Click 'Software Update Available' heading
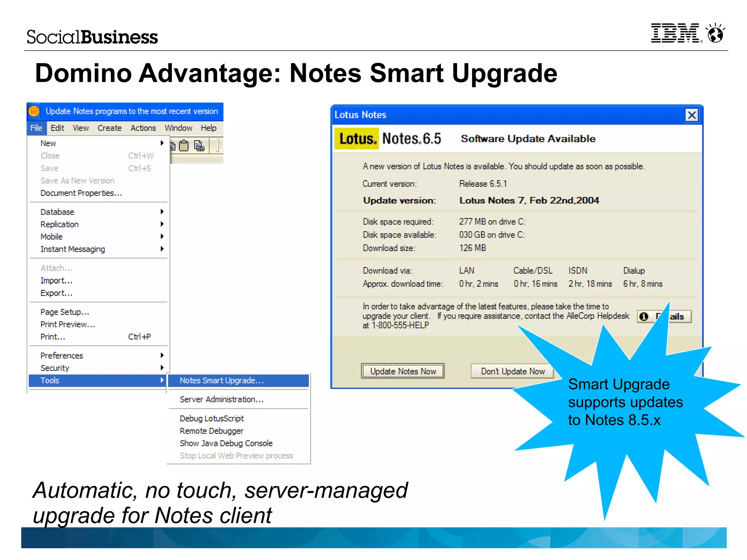The height and width of the screenshot is (560, 747). [528, 139]
